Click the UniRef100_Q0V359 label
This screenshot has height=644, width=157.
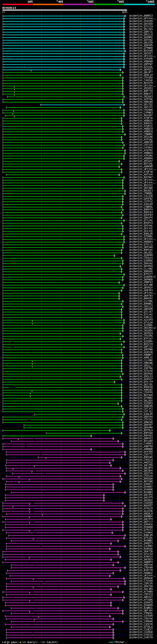pos(141,452)
